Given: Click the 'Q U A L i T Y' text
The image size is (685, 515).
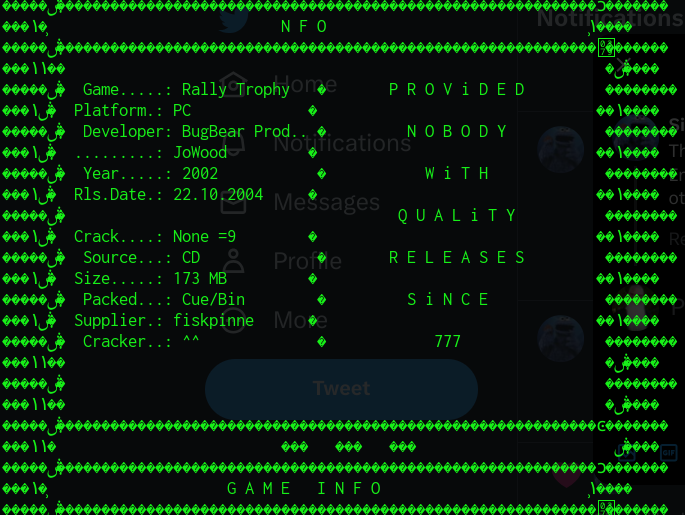Looking at the screenshot, I should (x=457, y=215).
